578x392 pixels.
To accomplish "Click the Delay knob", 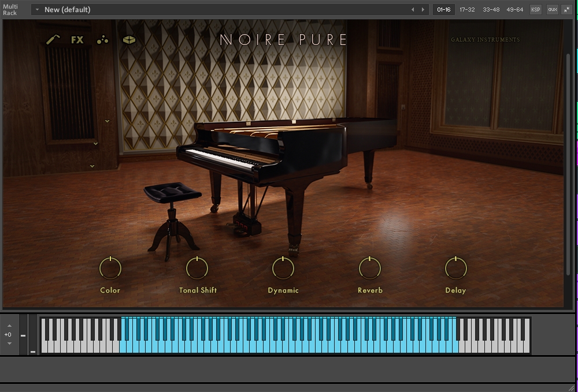I will point(456,268).
